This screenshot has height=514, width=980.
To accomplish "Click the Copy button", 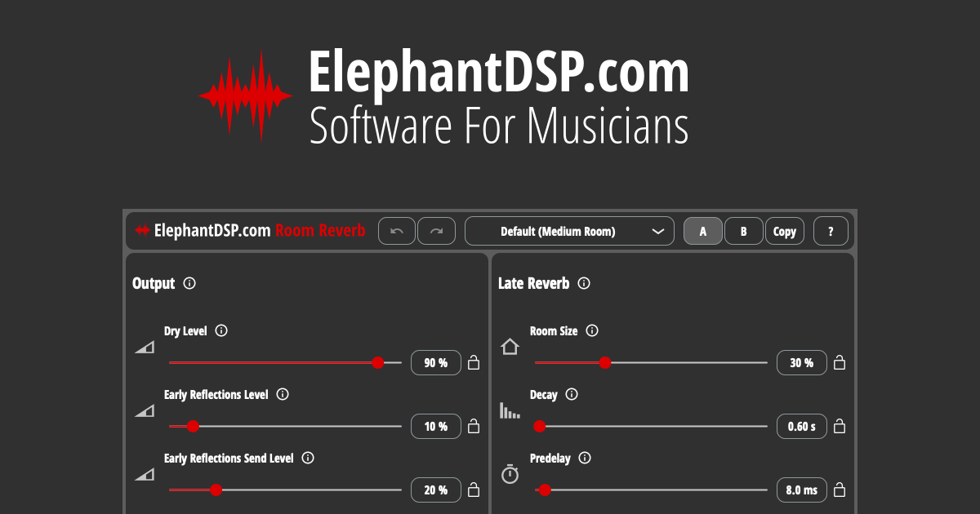I will (785, 231).
